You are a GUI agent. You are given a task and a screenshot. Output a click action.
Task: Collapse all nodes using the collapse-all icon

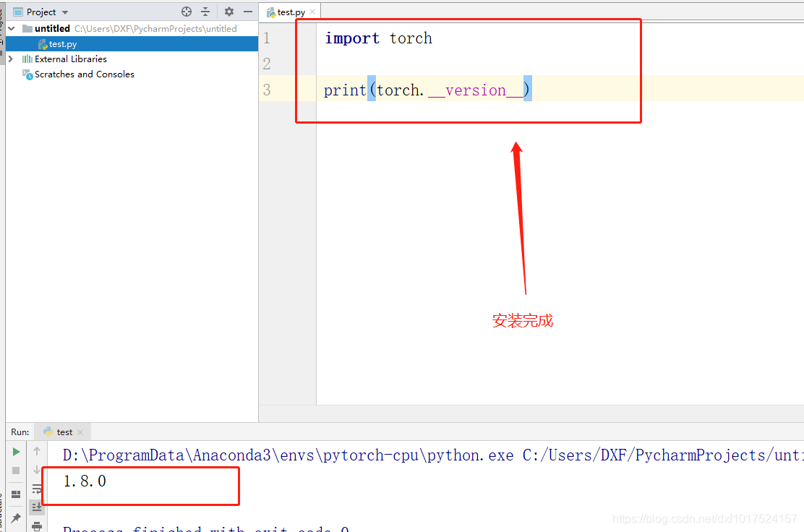pyautogui.click(x=206, y=12)
